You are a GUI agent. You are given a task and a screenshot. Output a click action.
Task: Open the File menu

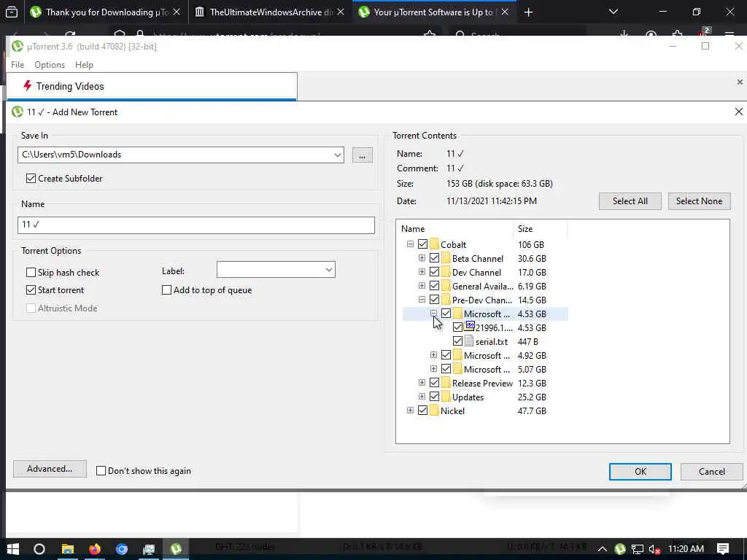pyautogui.click(x=18, y=65)
